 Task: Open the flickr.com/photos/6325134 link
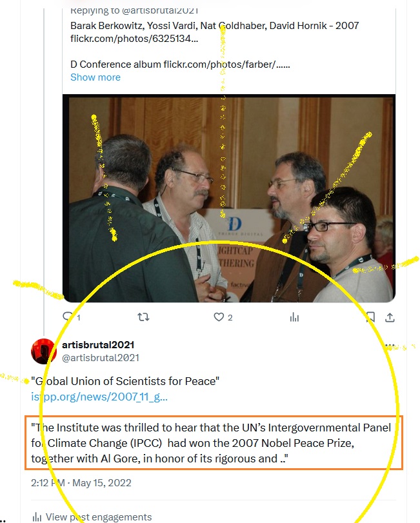tap(134, 39)
